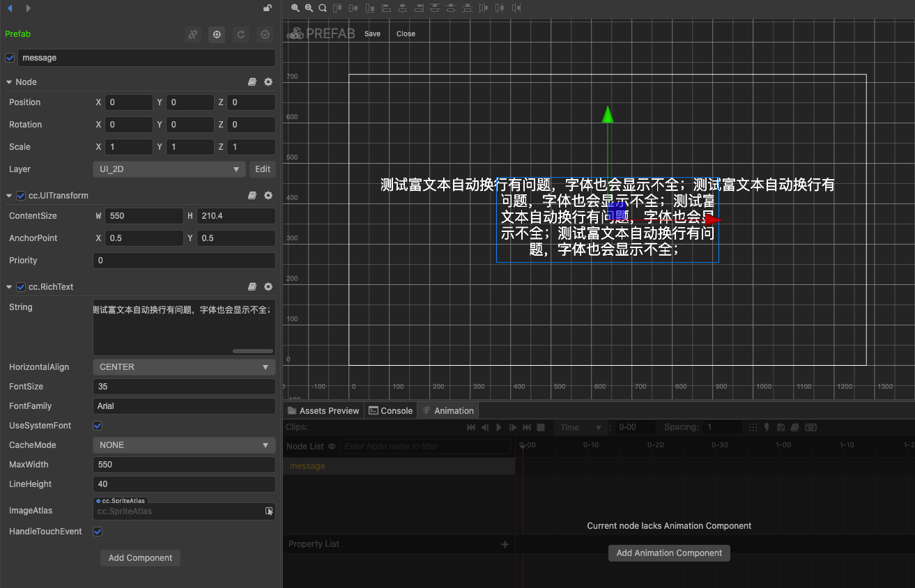Collapse the cc.RichText section
The image size is (915, 588).
tap(9, 287)
